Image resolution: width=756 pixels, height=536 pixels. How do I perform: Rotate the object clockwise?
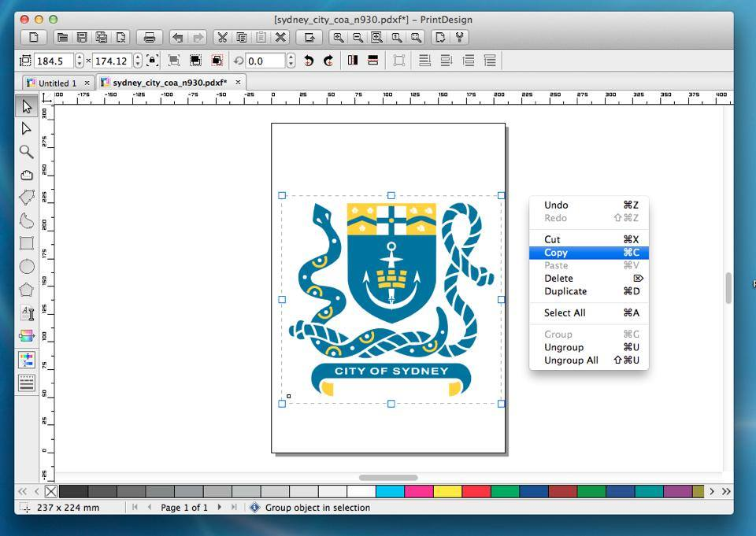click(328, 61)
